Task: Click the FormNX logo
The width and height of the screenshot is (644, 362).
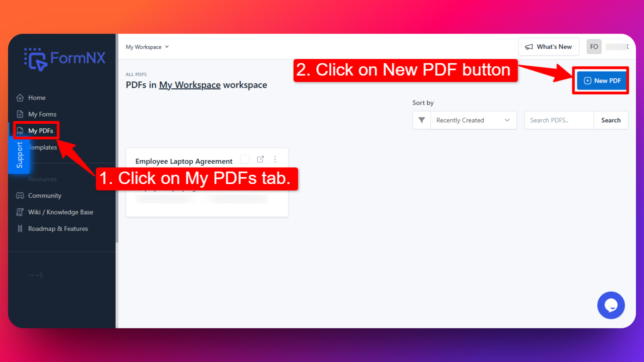Action: (x=65, y=59)
